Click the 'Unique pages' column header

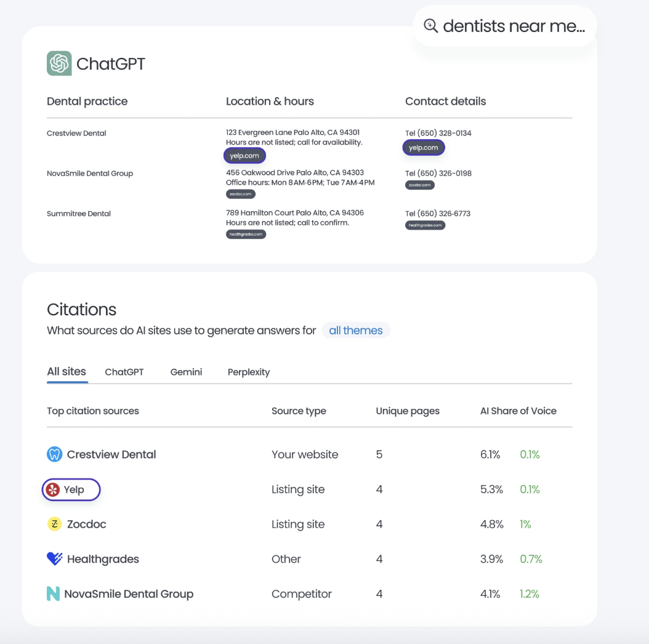click(408, 411)
